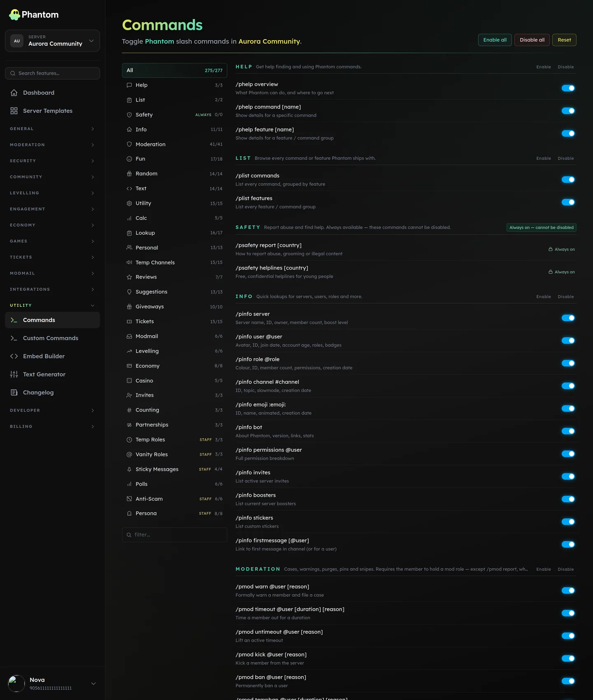Screen dimensions: 593x700
Task: Expand the General sidebar section
Action: [x=52, y=129]
